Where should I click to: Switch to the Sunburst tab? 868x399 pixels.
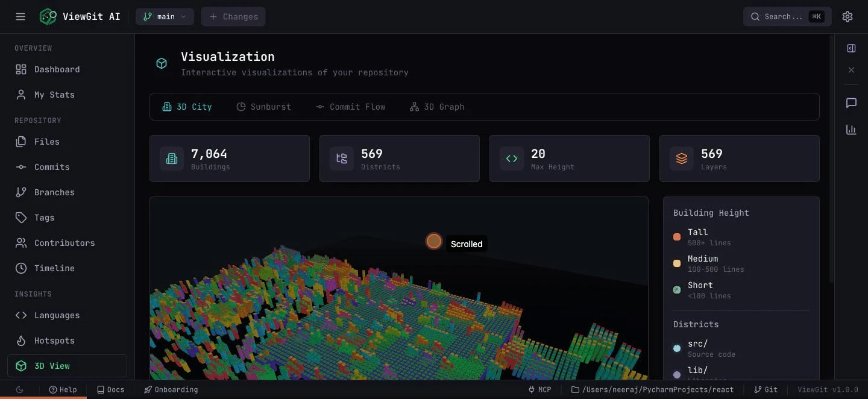(263, 107)
